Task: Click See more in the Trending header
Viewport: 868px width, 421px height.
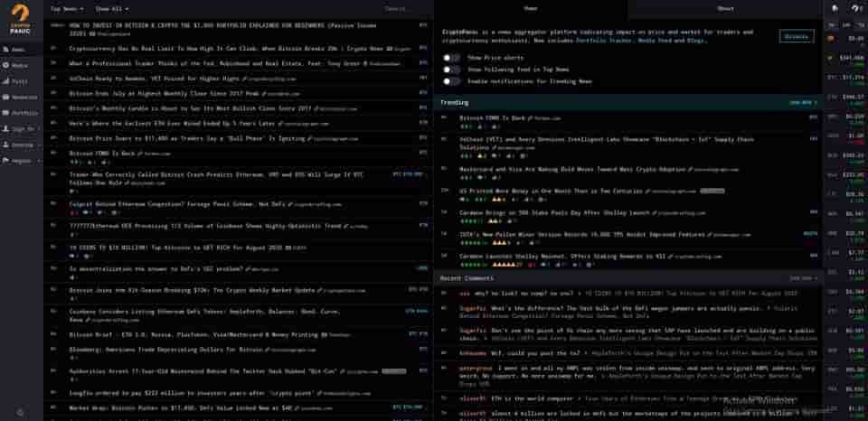Action: pyautogui.click(x=803, y=102)
